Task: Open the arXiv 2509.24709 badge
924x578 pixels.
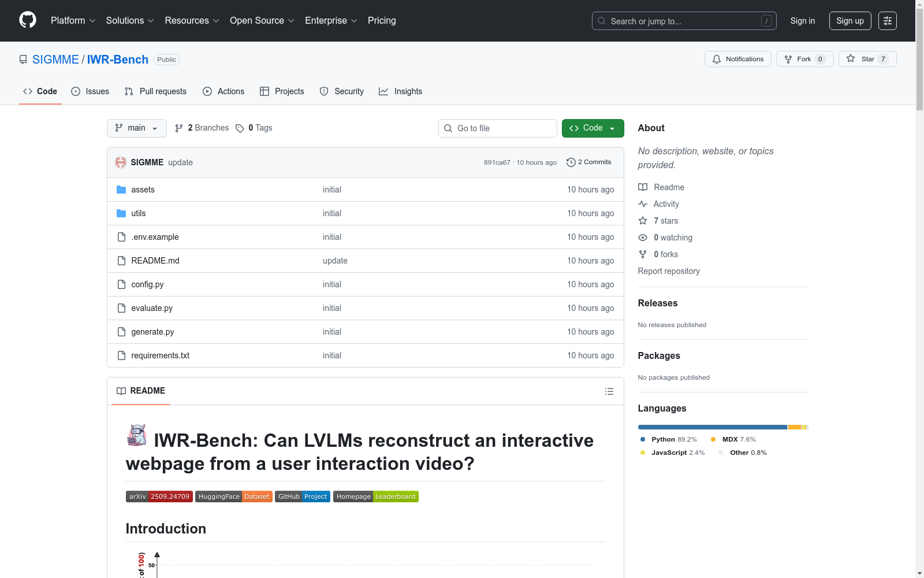Action: [x=159, y=497]
